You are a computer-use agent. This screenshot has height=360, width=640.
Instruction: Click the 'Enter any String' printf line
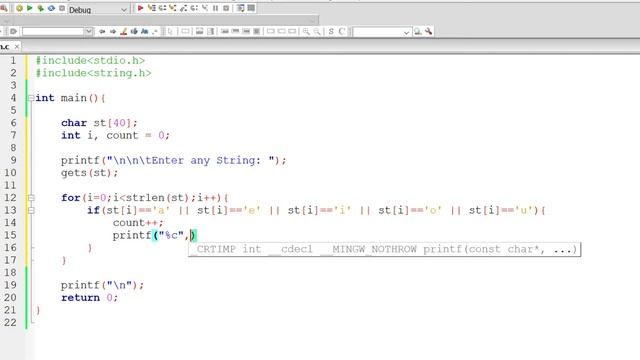[174, 160]
